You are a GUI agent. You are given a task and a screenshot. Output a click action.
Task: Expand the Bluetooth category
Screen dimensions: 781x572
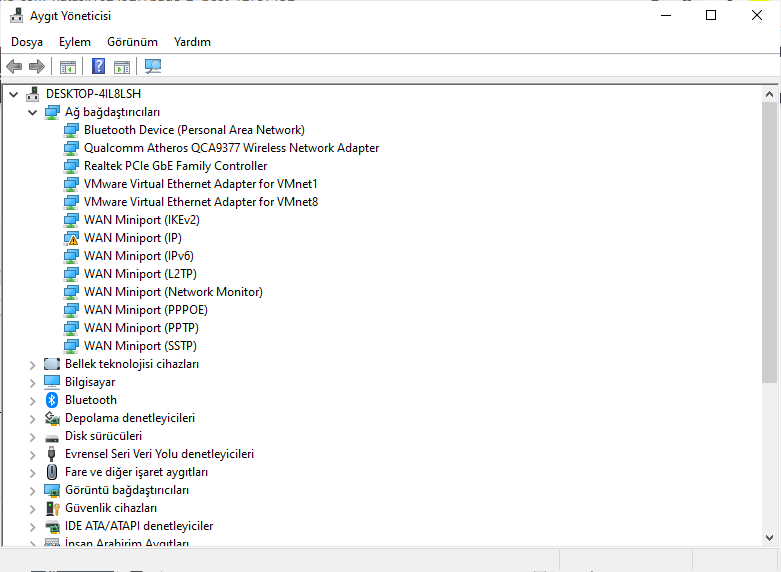coord(32,401)
